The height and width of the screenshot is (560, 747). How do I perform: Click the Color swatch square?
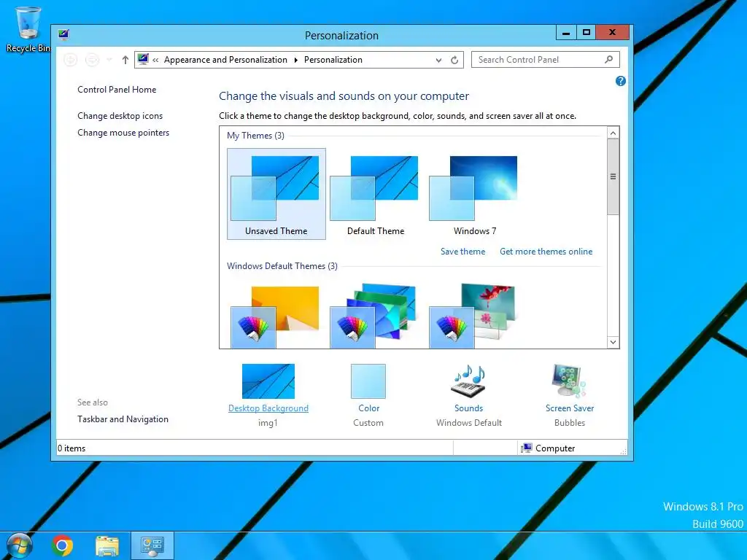368,381
